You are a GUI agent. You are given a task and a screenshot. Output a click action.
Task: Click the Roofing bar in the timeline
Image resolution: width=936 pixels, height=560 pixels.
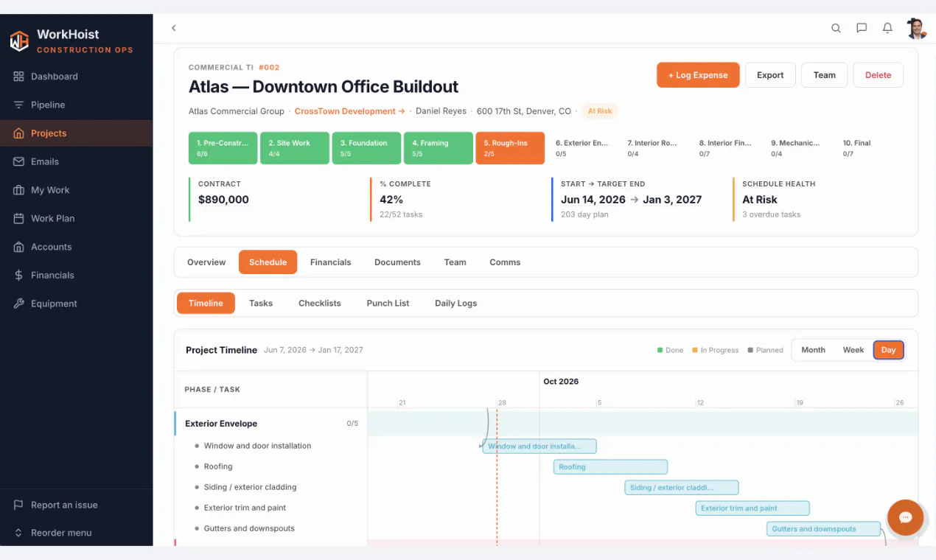610,467
